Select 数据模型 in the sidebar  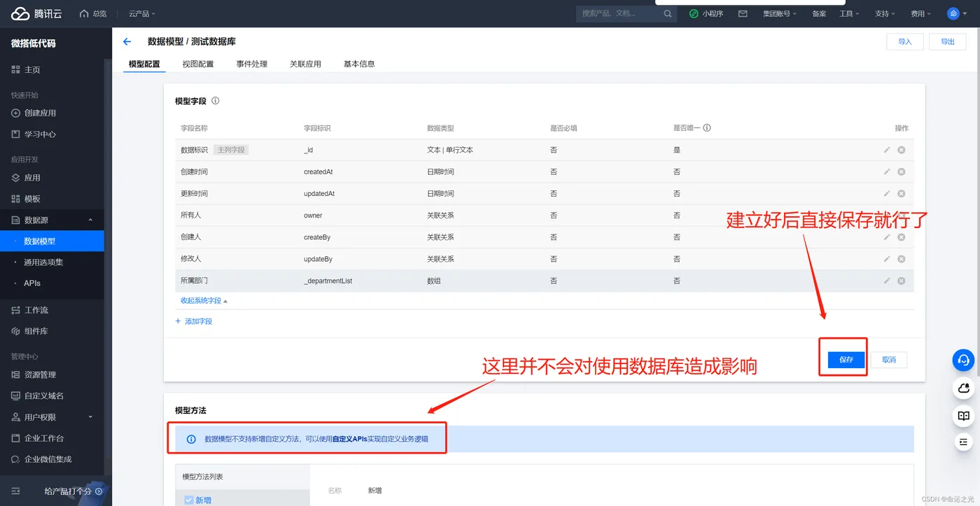click(x=52, y=241)
